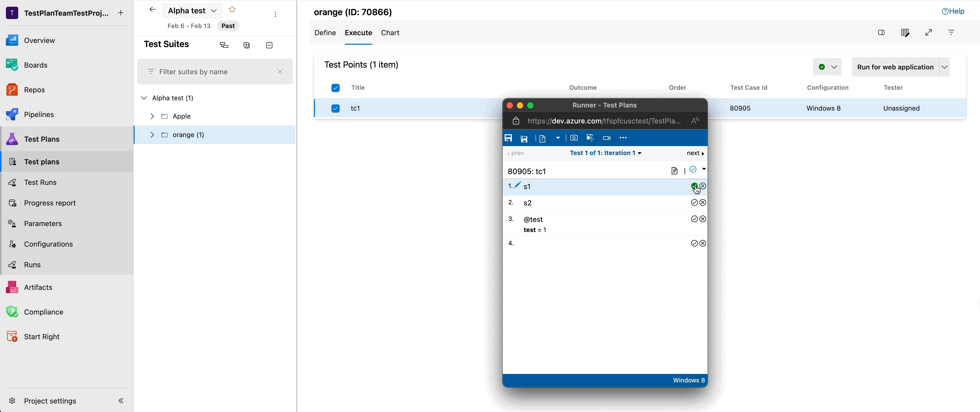Capture a screenshot in the test runner
The image size is (980, 412).
tap(574, 138)
